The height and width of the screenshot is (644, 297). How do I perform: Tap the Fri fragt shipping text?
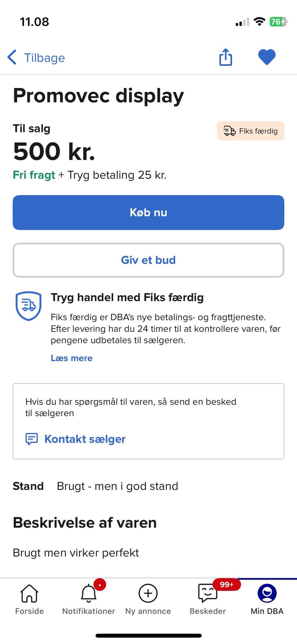pyautogui.click(x=34, y=175)
